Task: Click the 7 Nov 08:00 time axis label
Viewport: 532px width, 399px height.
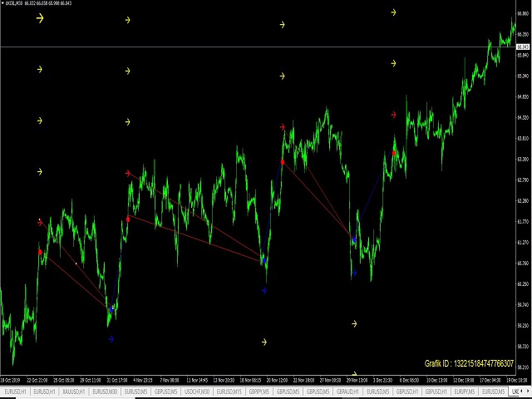Action: pyautogui.click(x=170, y=380)
